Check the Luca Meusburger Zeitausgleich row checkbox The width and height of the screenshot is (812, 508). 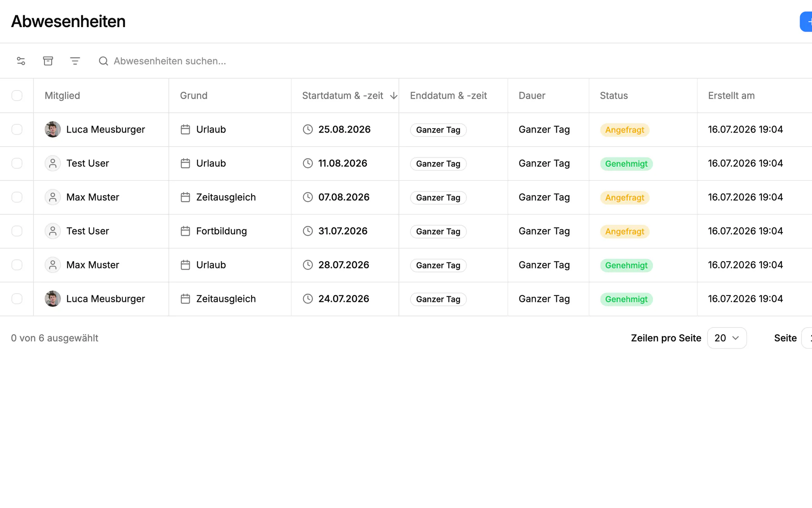(x=17, y=299)
